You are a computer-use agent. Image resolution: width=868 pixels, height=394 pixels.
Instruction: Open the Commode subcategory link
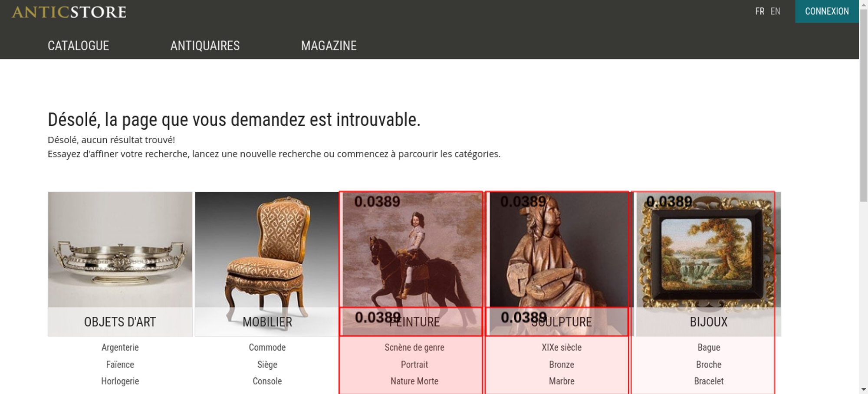(x=267, y=347)
